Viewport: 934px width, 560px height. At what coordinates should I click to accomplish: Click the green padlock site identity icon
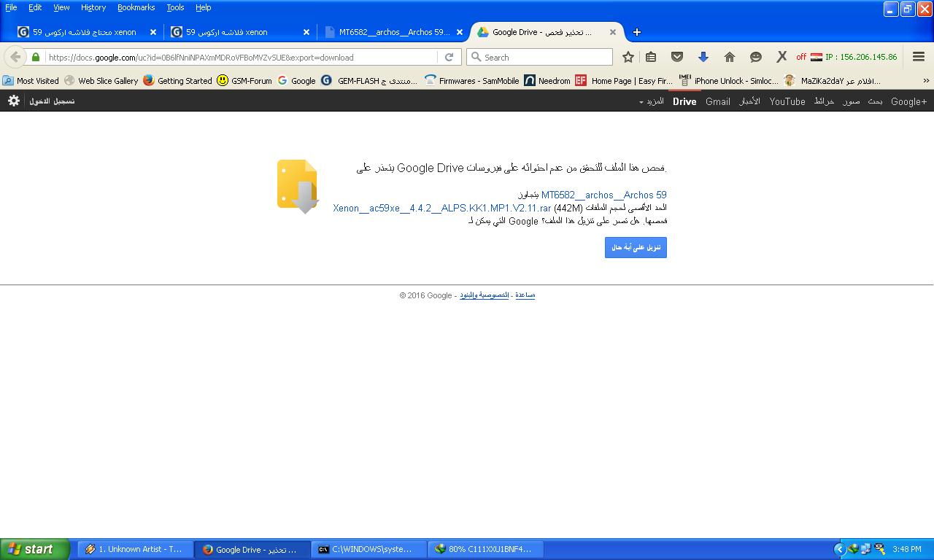tap(36, 57)
